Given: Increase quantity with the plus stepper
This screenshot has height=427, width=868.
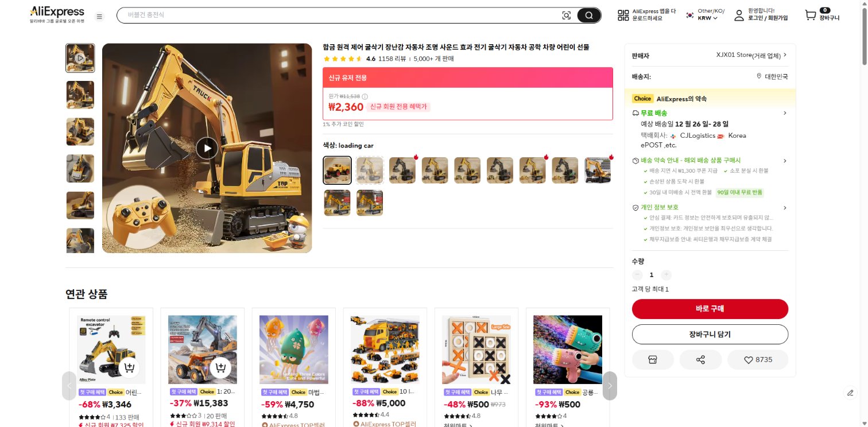Looking at the screenshot, I should (666, 275).
